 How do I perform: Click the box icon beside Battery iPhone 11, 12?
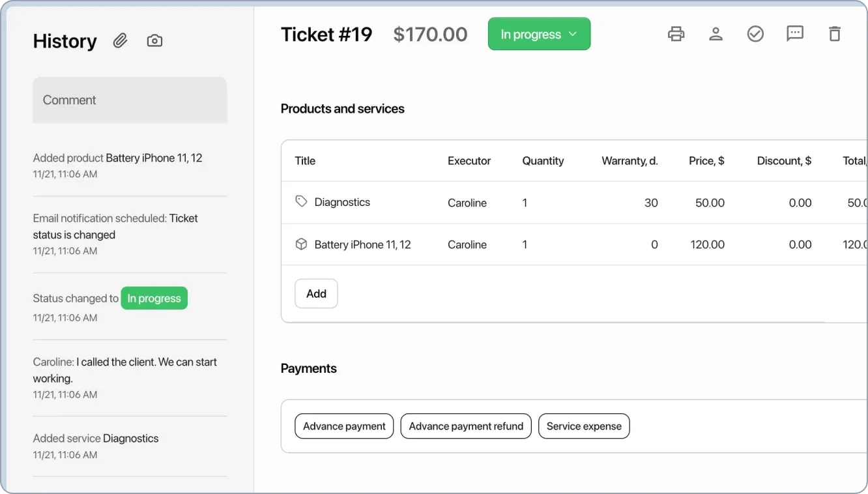300,243
